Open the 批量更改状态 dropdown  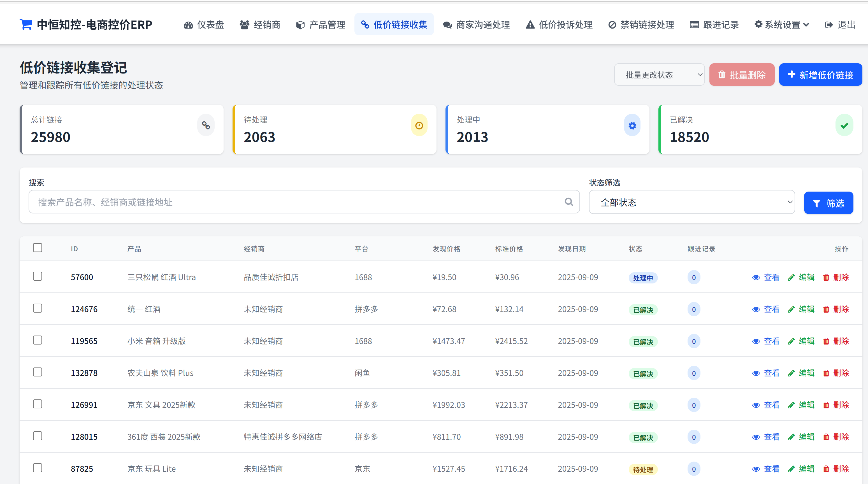[x=659, y=75]
